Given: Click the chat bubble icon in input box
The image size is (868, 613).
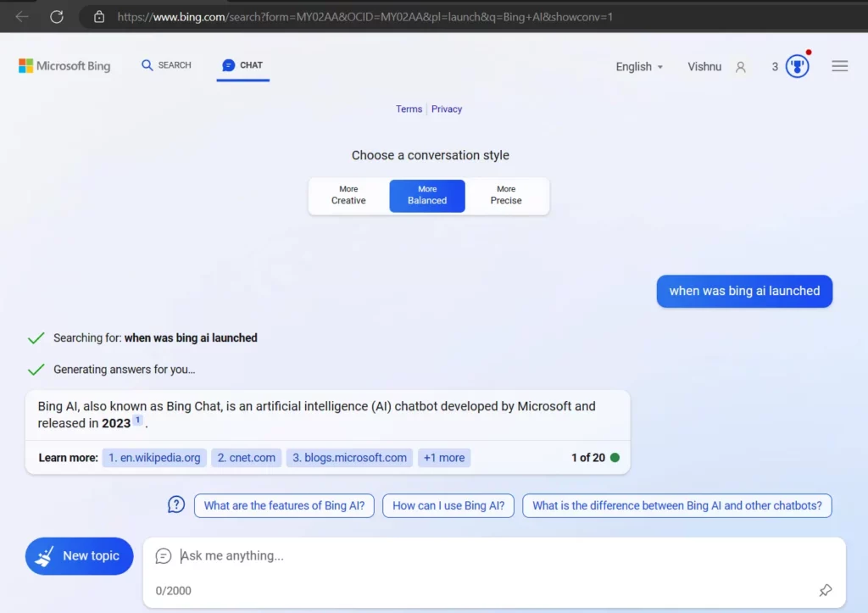Looking at the screenshot, I should (164, 556).
